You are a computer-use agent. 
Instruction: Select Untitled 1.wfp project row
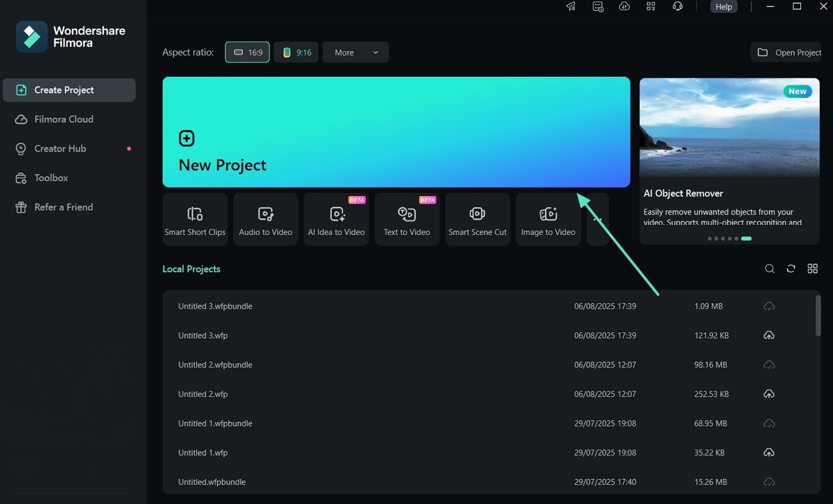488,453
